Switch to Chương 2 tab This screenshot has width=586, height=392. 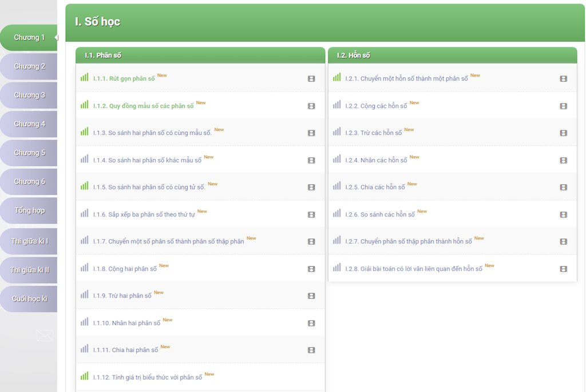(29, 66)
